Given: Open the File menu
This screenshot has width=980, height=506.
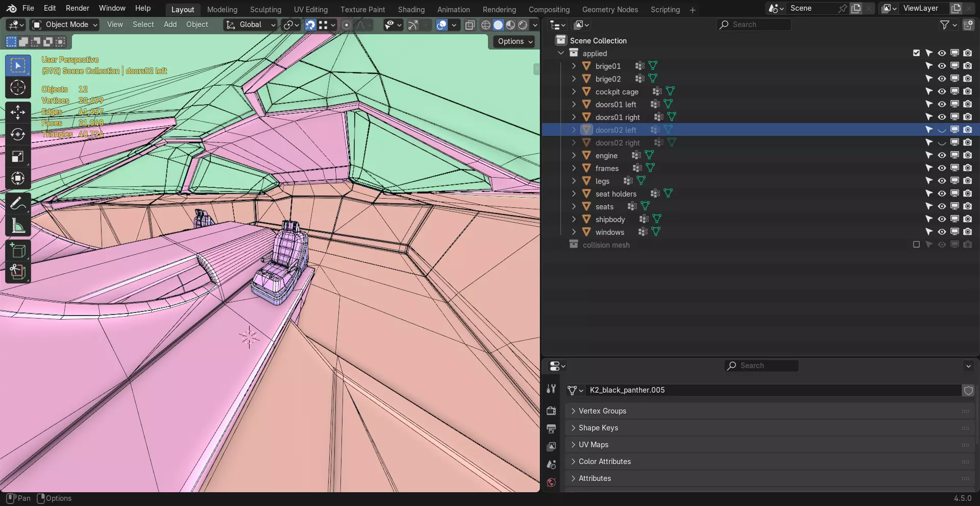Looking at the screenshot, I should pyautogui.click(x=29, y=8).
